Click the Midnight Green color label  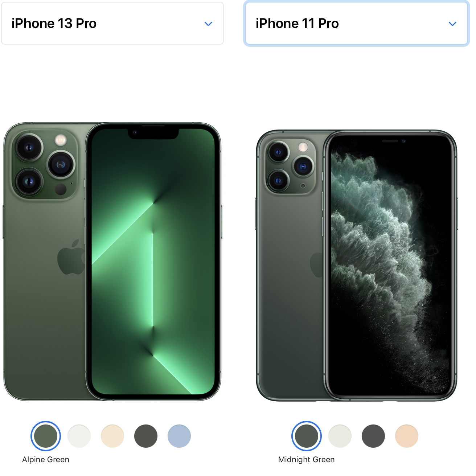307,460
